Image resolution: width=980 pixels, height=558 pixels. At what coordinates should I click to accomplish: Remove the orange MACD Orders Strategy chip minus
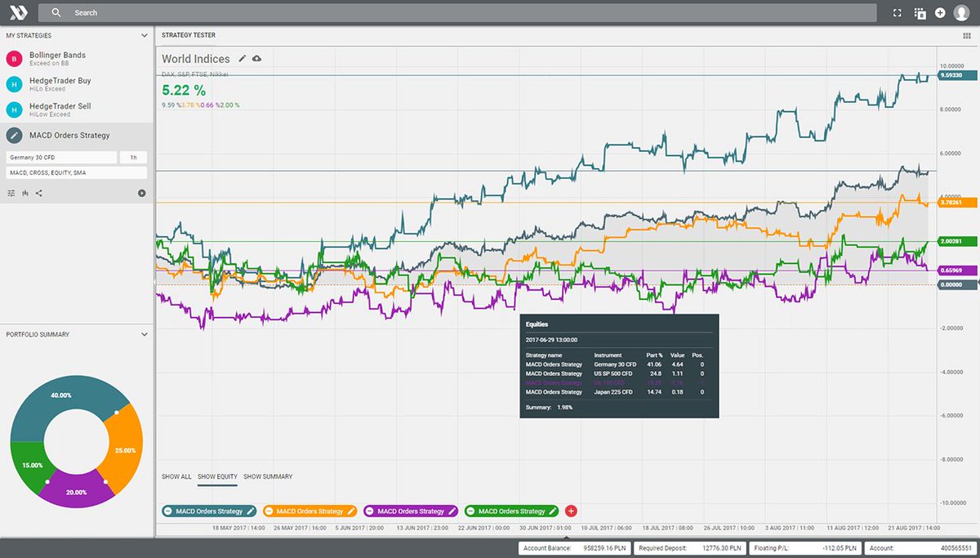coord(269,511)
